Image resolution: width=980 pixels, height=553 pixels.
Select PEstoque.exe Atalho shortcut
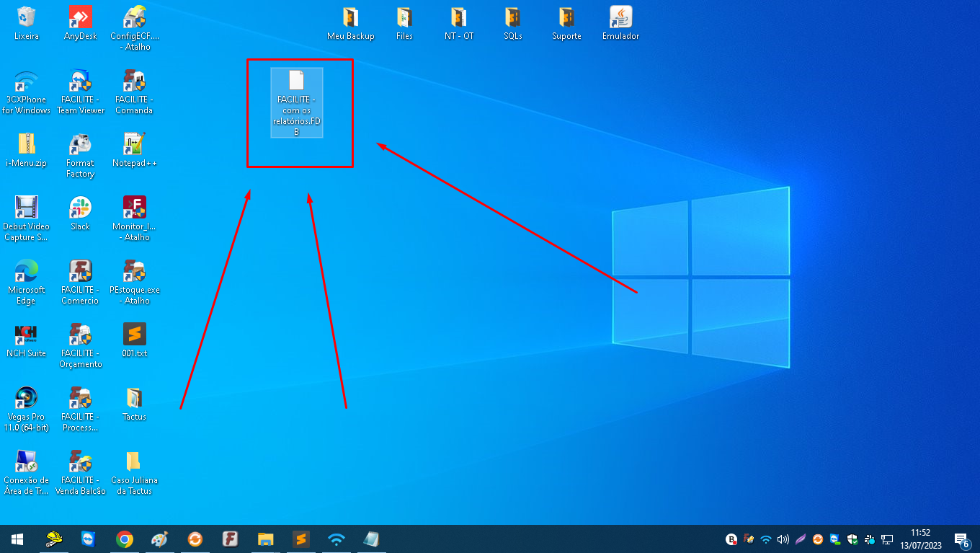pos(135,282)
